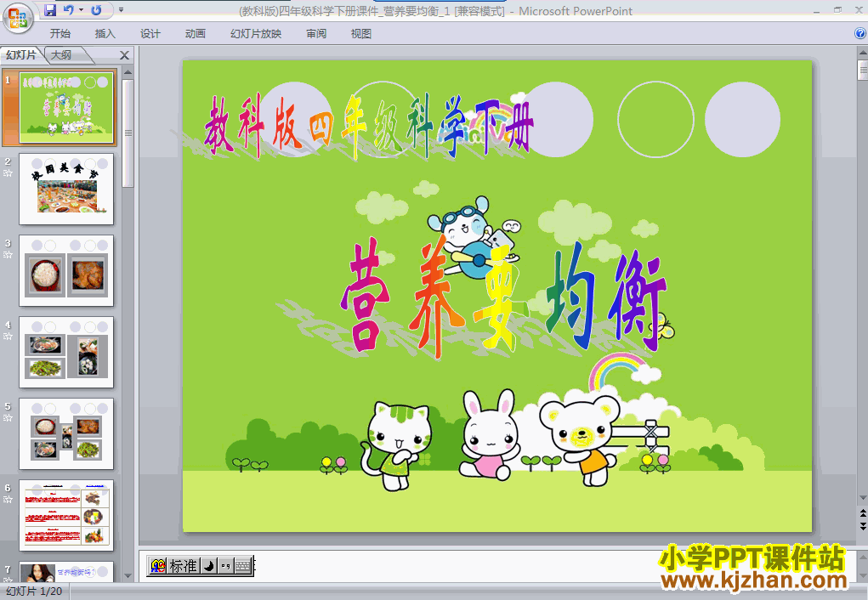
Task: Click the 标准 IME mode button
Action: point(184,566)
